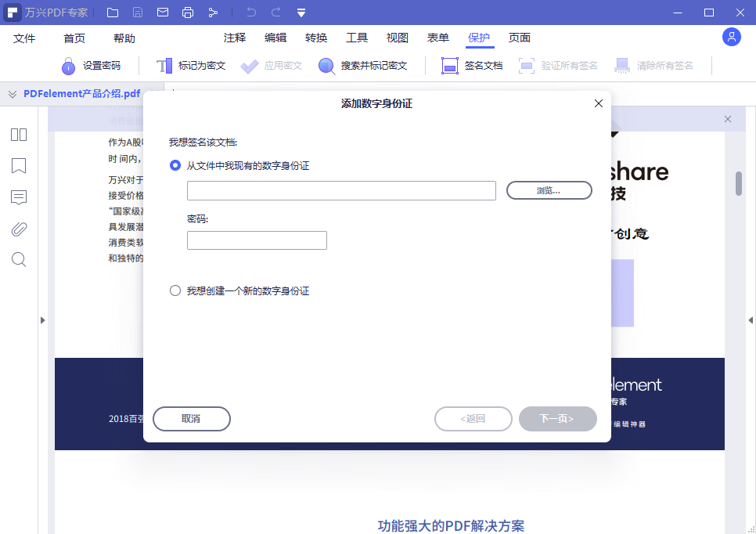
Task: Cancel the dialog with 取消
Action: click(x=191, y=418)
